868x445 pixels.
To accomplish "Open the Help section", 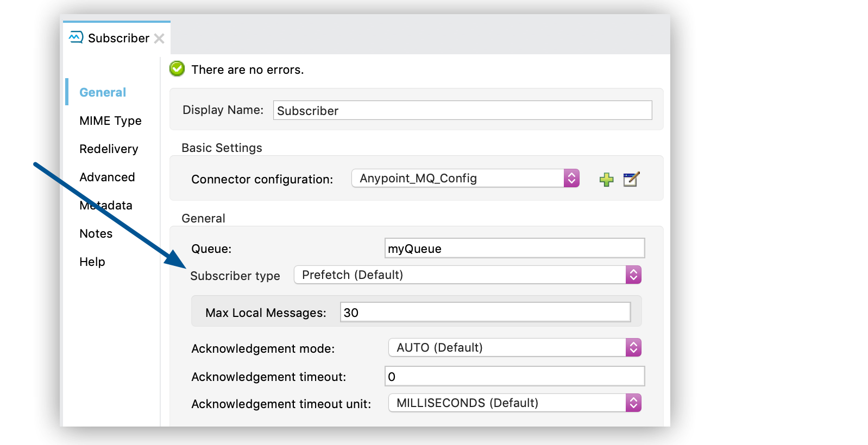I will [x=92, y=262].
